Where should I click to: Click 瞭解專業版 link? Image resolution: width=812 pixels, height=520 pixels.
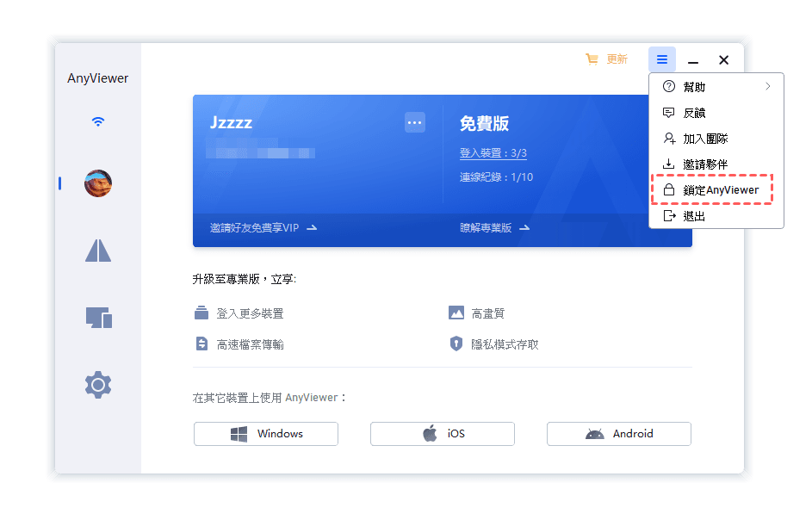tap(486, 228)
